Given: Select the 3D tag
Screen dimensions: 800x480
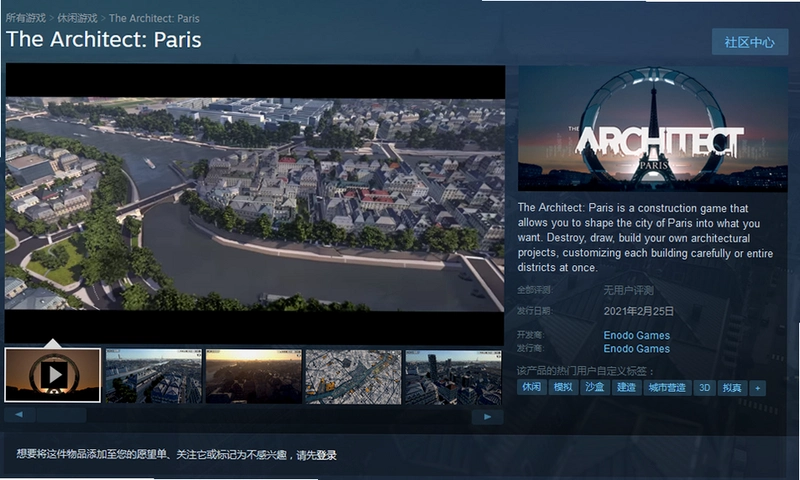Looking at the screenshot, I should click(x=705, y=388).
